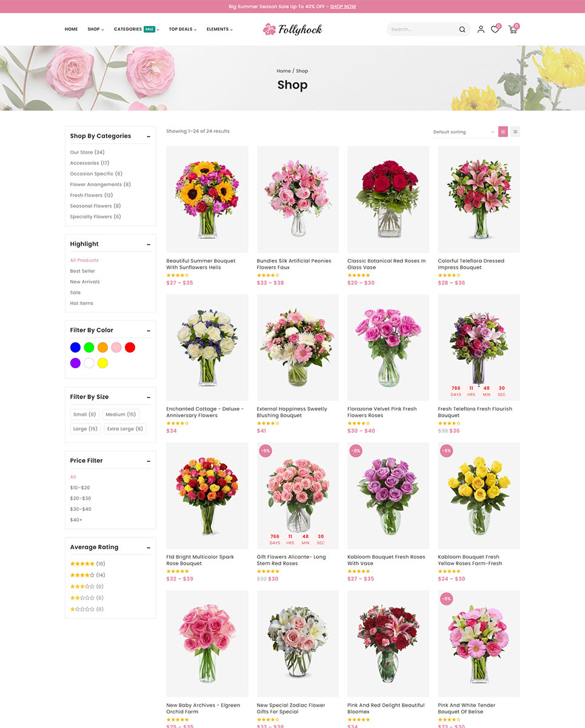Collapse the Shop By Categories panel

[x=149, y=136]
